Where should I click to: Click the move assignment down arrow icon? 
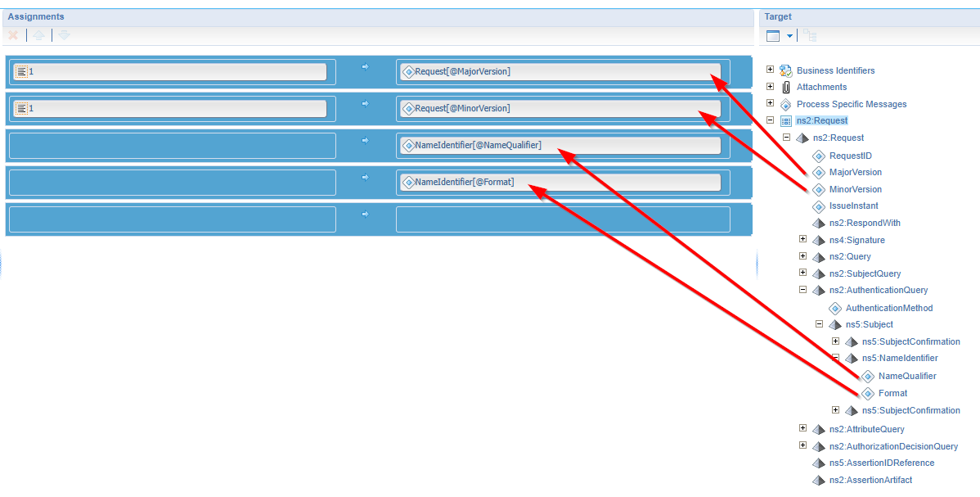[64, 35]
